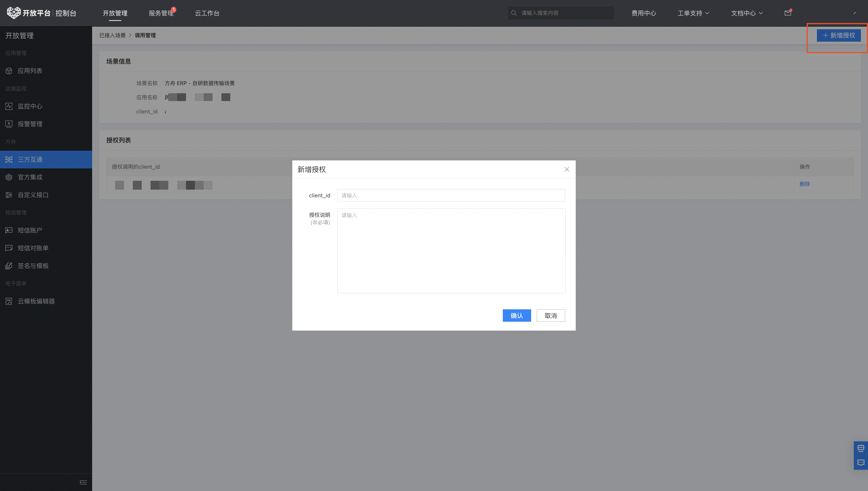
Task: Focus the client_id input field
Action: (x=451, y=195)
